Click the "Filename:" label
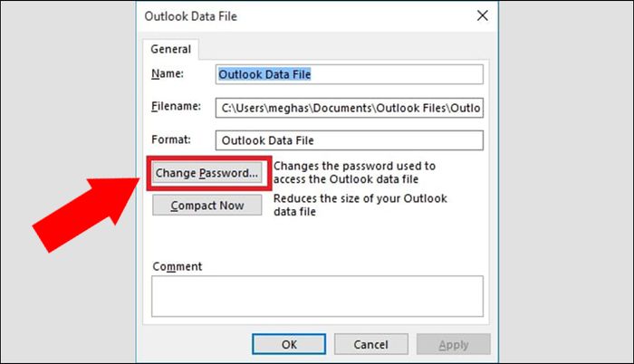This screenshot has height=364, width=634. [x=176, y=106]
